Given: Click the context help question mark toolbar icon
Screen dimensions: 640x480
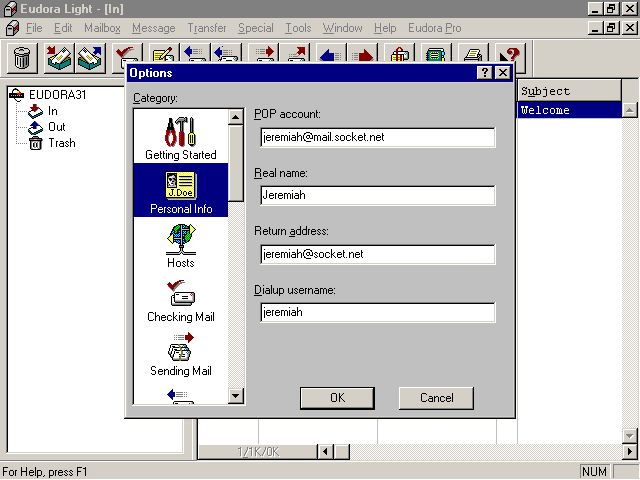Looking at the screenshot, I should 509,54.
